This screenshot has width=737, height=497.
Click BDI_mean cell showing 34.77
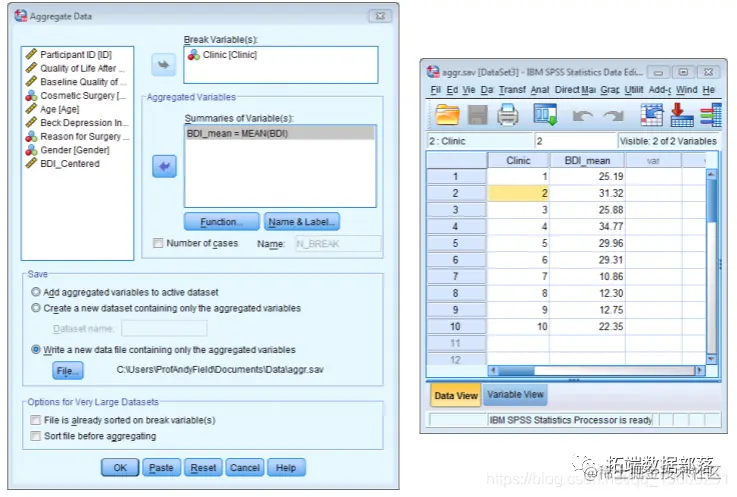coord(587,226)
